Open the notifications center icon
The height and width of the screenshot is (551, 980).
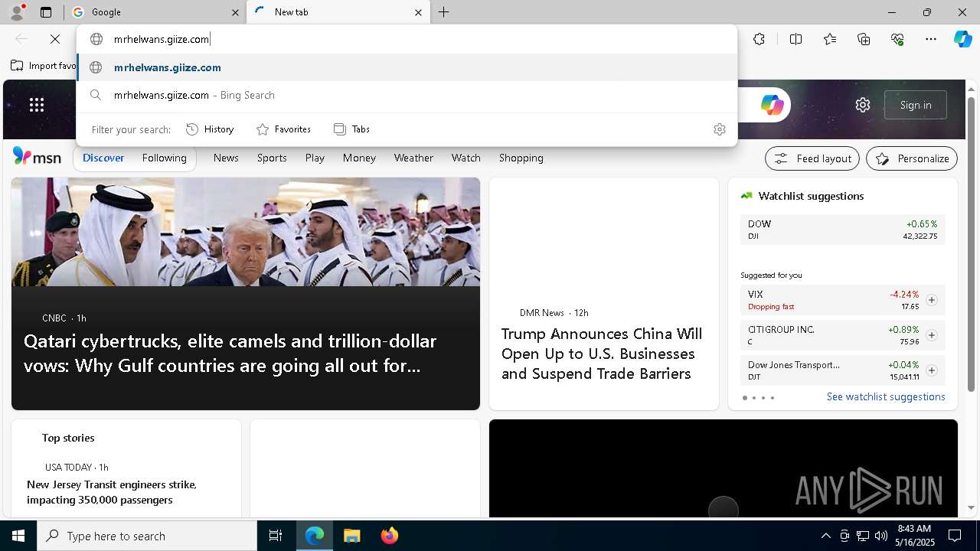(x=955, y=536)
